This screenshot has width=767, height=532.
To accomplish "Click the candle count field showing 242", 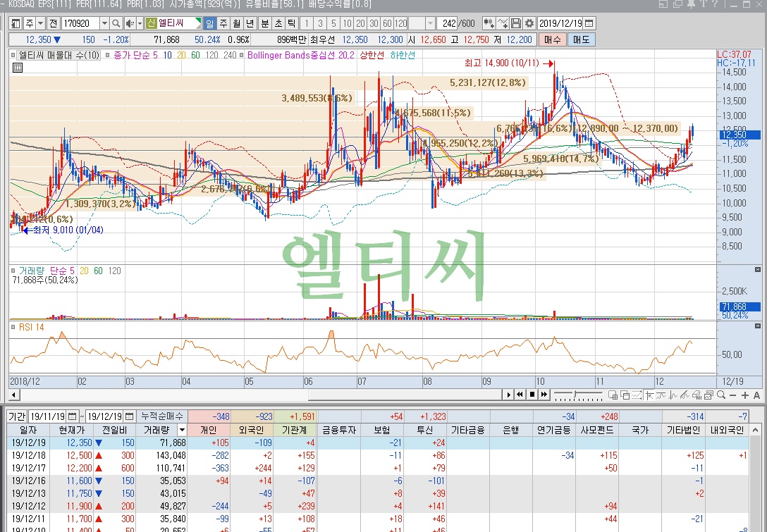I will 447,23.
